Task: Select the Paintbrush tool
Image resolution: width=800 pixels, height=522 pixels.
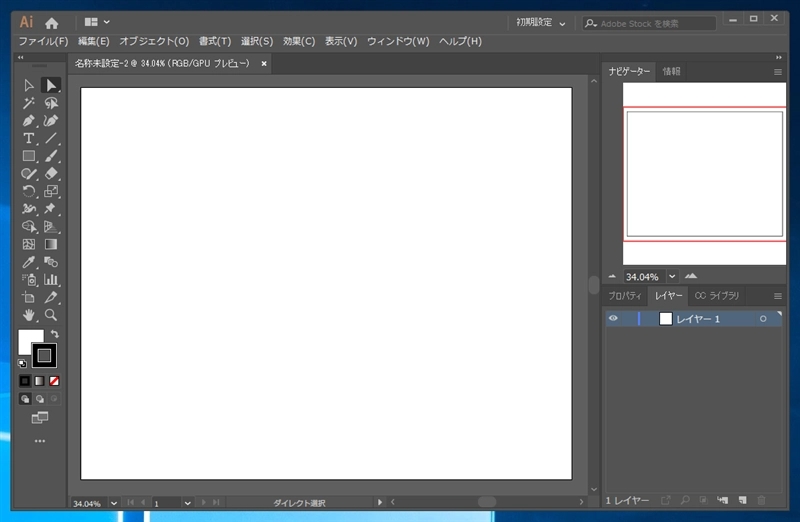Action: [51, 156]
